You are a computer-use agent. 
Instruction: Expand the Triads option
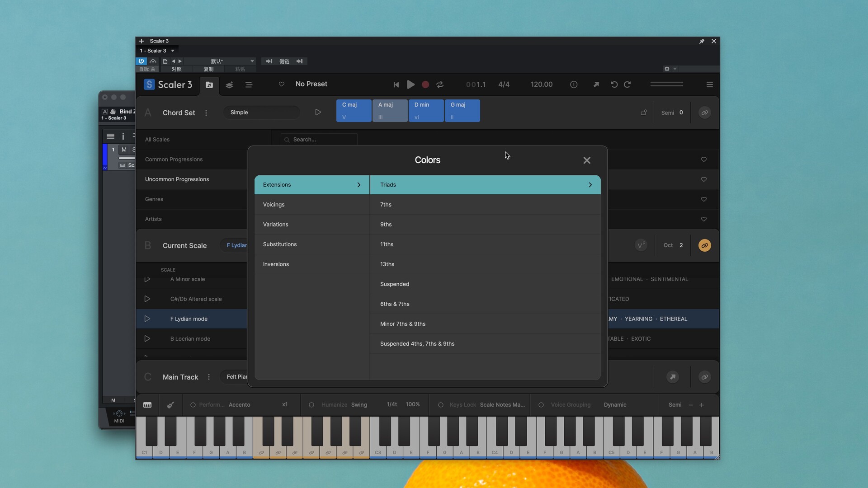[486, 185]
